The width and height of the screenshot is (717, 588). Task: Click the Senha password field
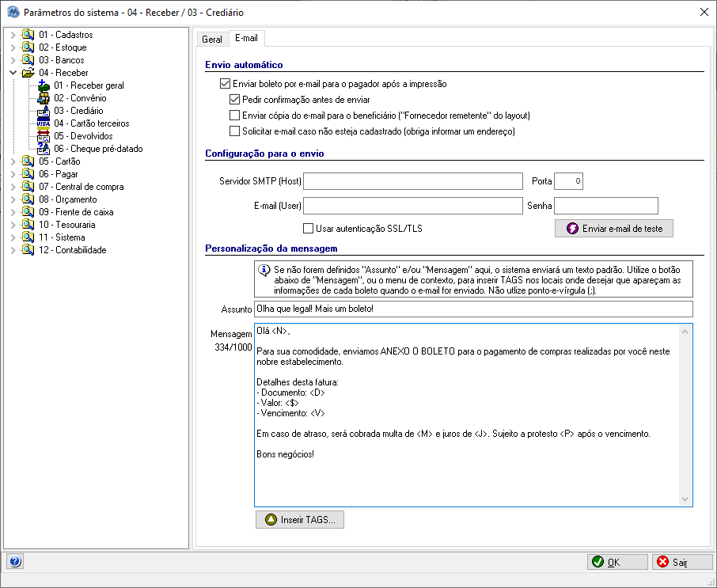606,206
